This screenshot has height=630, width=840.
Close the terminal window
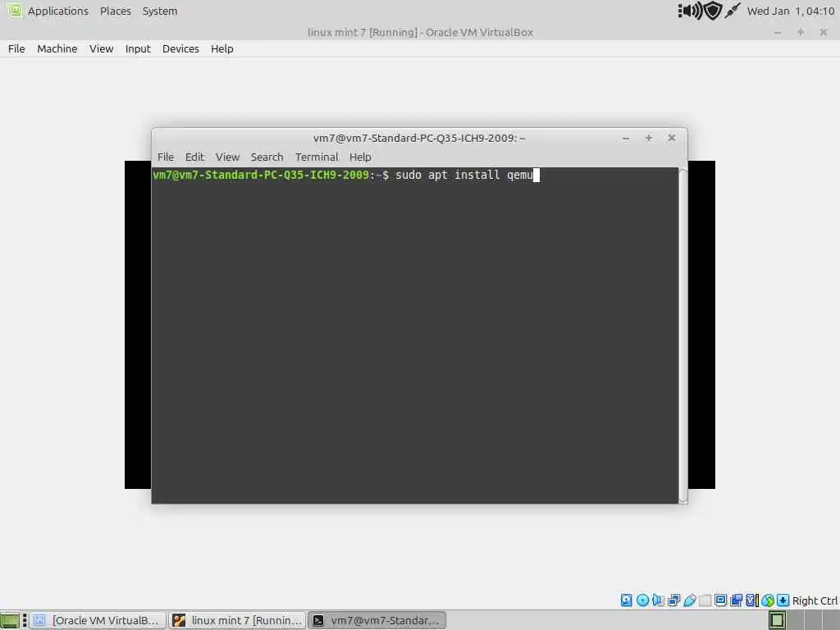pos(672,138)
